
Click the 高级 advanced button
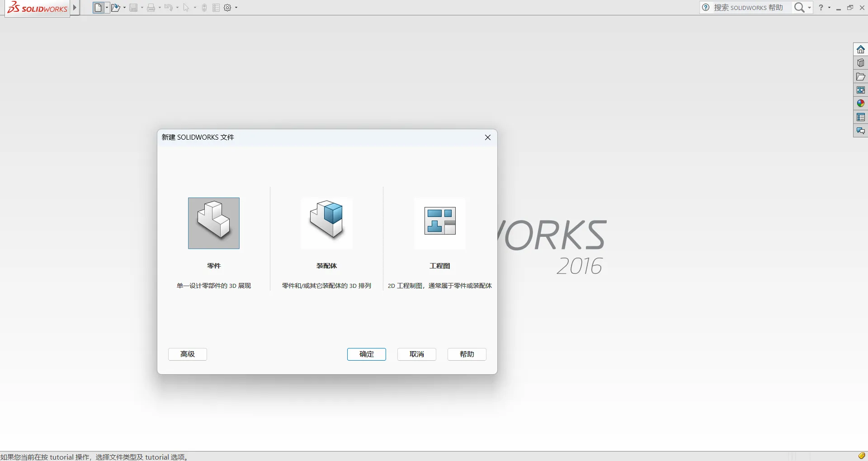point(188,354)
